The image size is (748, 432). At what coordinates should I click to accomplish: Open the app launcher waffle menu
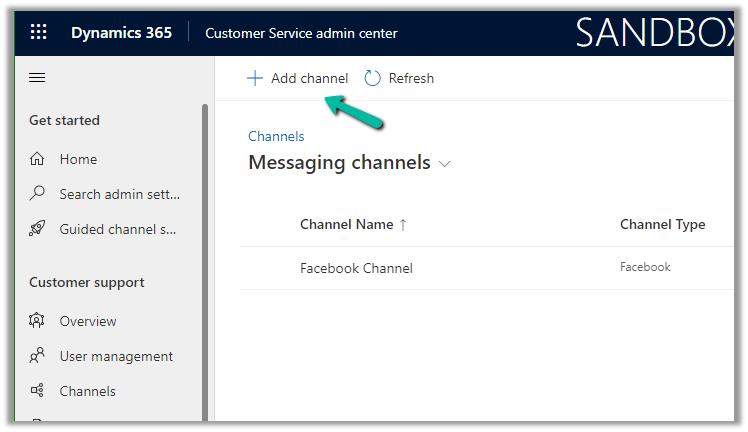[x=38, y=33]
